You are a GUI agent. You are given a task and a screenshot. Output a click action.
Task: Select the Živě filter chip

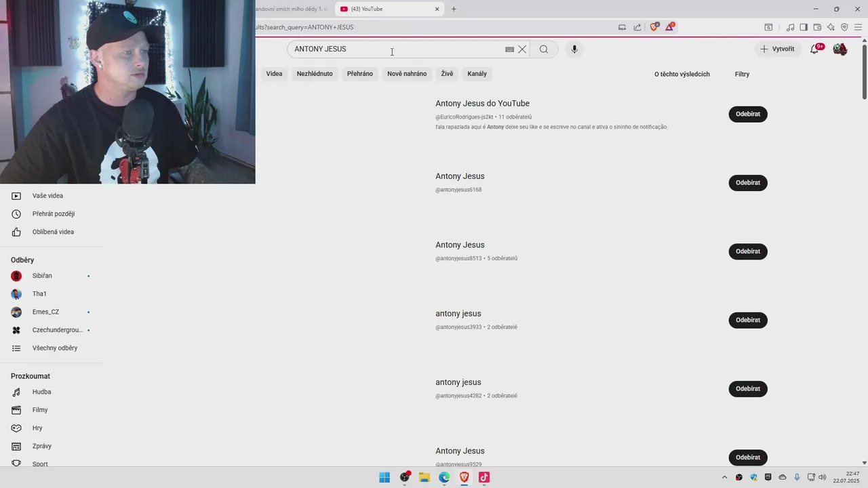point(447,74)
